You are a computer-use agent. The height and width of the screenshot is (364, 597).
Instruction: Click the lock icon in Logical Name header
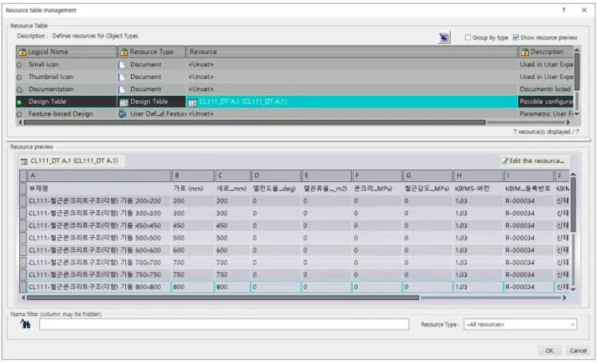[x=22, y=52]
